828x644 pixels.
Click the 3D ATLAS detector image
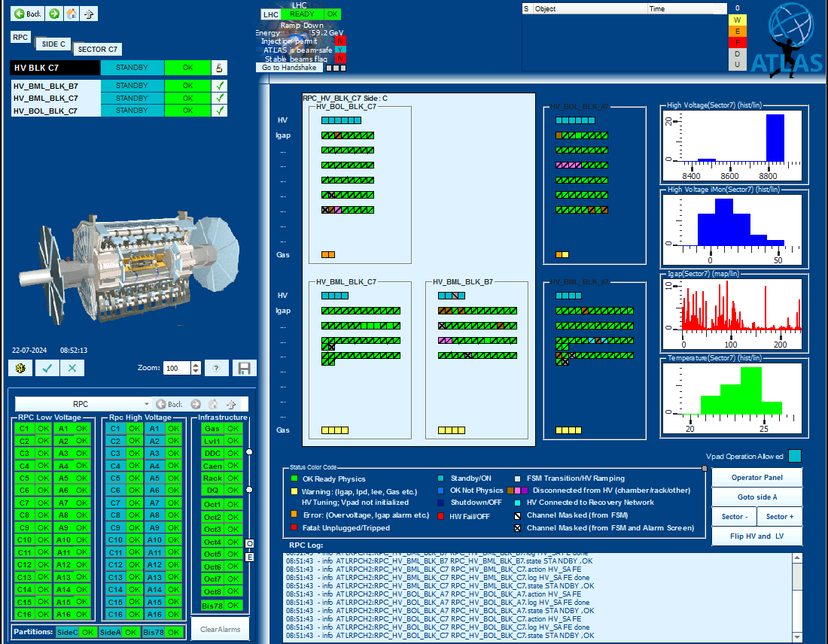[129, 267]
